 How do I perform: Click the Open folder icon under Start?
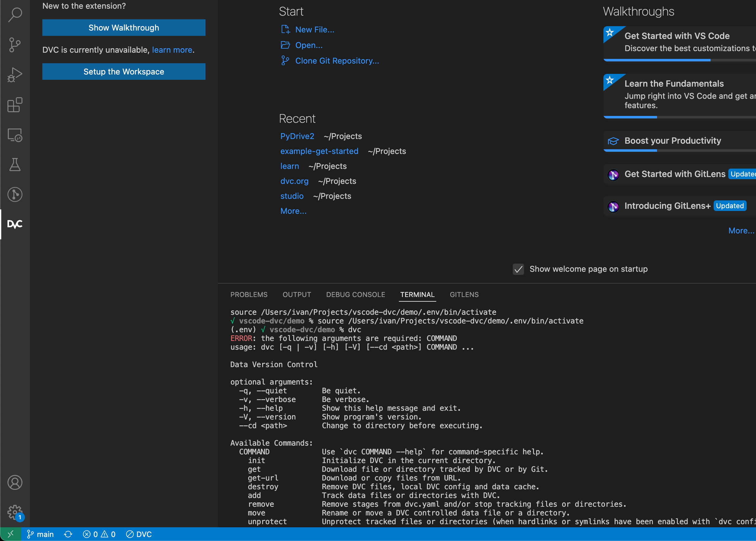click(x=286, y=45)
